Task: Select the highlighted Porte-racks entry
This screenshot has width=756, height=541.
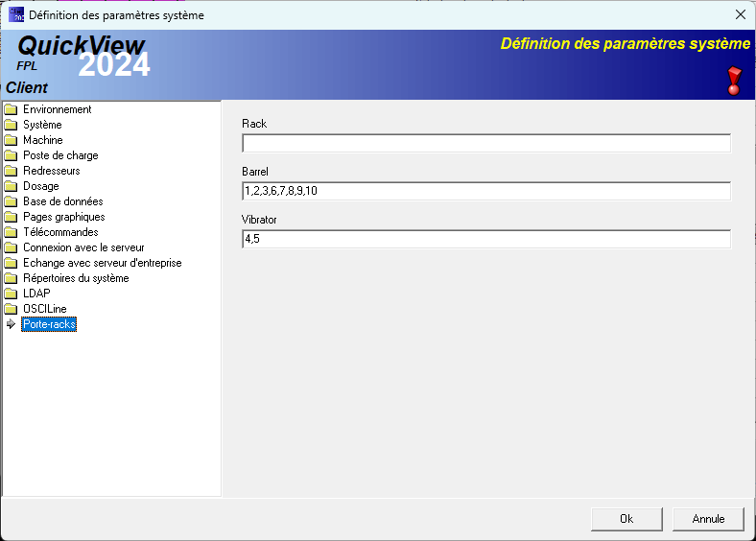Action: 49,324
